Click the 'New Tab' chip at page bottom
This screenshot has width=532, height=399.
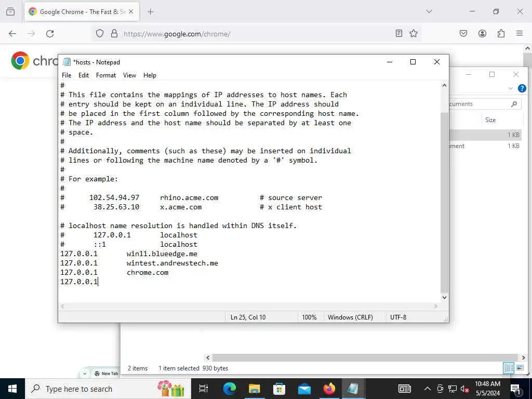[x=106, y=374]
